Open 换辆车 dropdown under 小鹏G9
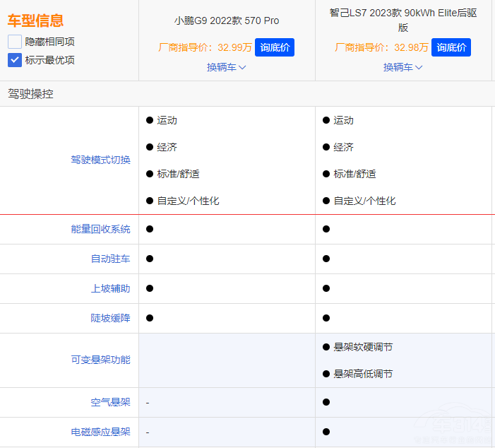The height and width of the screenshot is (448, 495). click(x=226, y=67)
